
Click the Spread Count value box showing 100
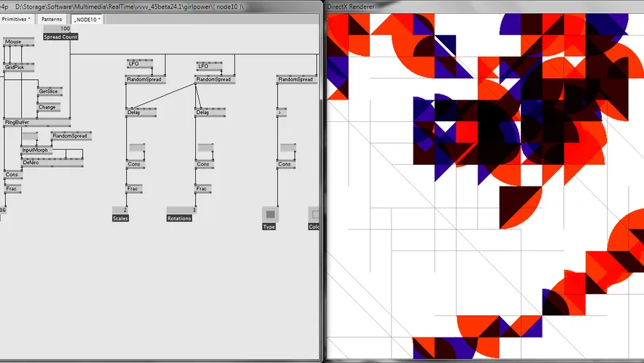click(x=60, y=29)
